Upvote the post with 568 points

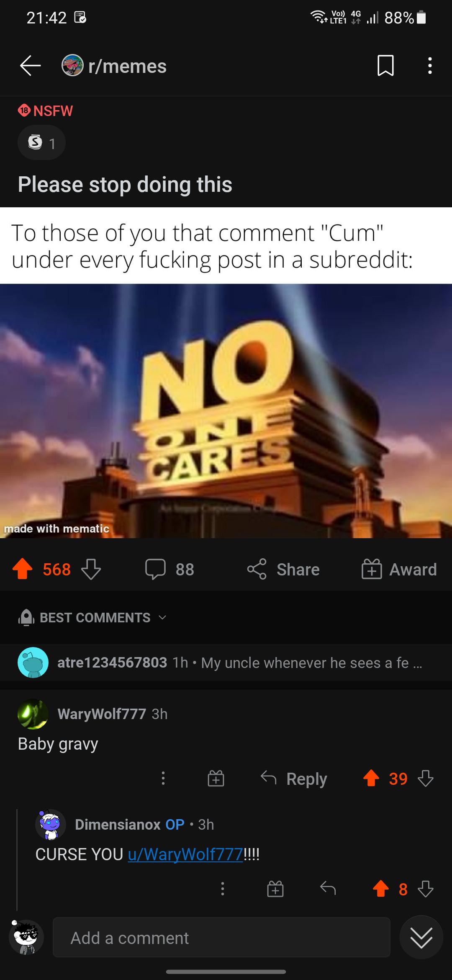(x=23, y=570)
